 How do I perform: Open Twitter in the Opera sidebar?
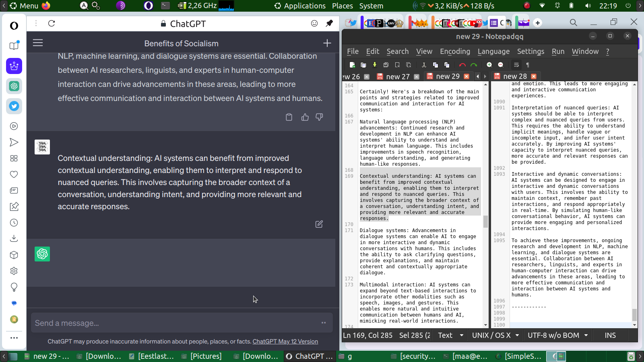(14, 106)
